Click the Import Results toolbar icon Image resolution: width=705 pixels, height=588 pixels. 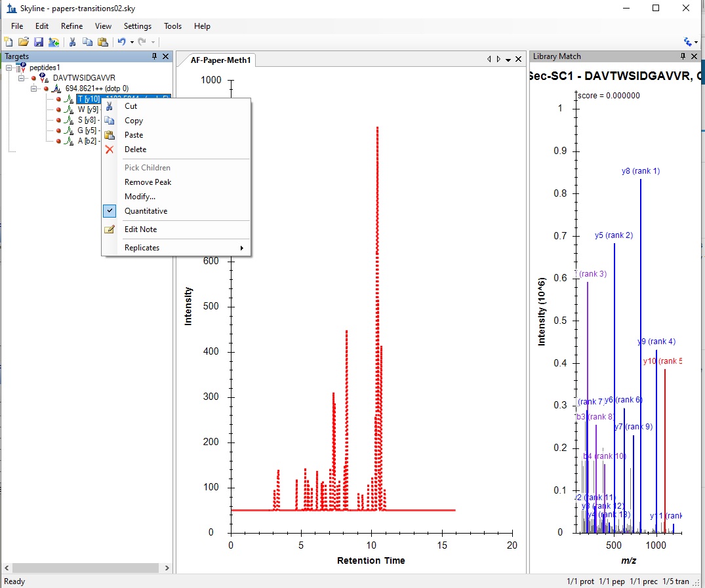[53, 42]
